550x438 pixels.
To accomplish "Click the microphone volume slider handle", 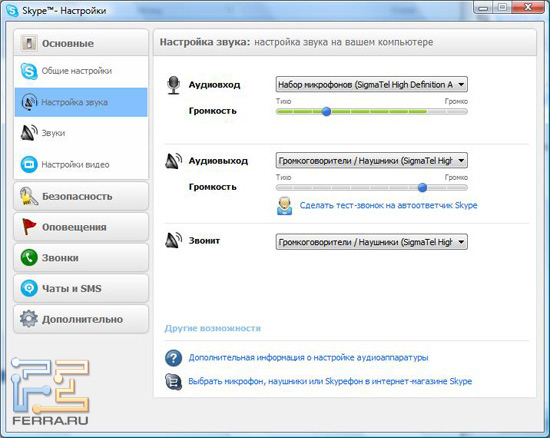I will (326, 112).
